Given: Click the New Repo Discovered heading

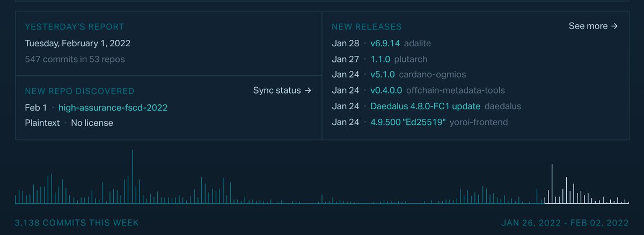Looking at the screenshot, I should [80, 91].
